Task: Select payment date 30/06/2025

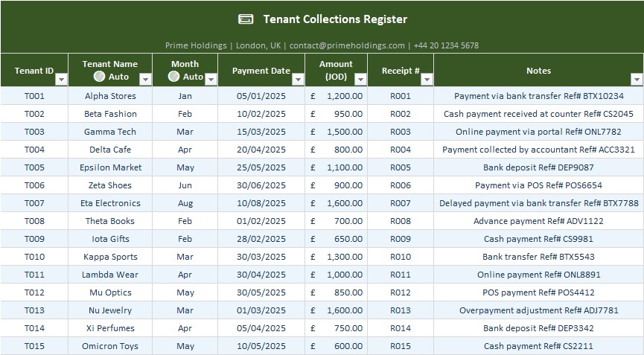Action: coord(261,185)
